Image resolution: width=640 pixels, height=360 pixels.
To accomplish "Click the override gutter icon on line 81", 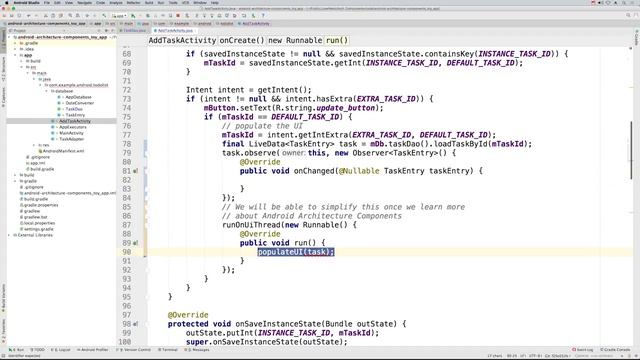I will click(x=136, y=171).
